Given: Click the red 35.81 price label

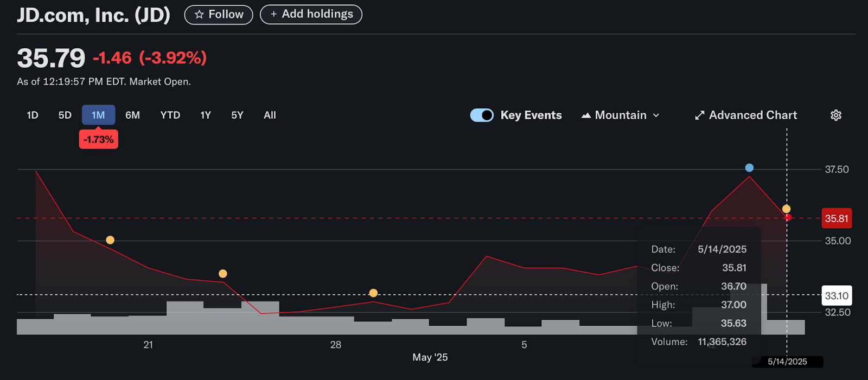Looking at the screenshot, I should (837, 218).
